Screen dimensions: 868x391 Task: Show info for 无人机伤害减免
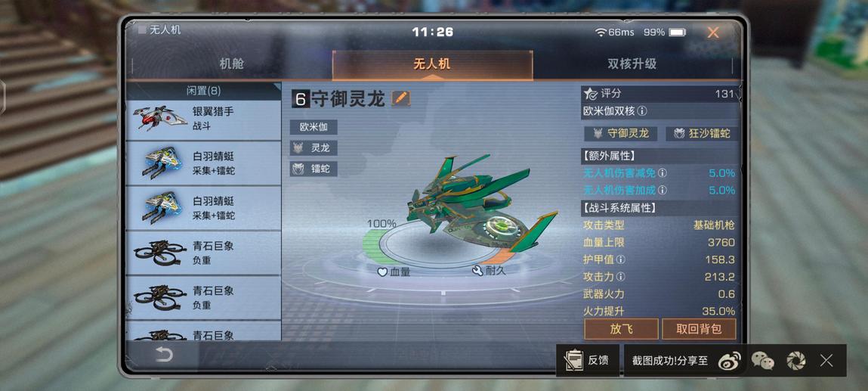(662, 173)
